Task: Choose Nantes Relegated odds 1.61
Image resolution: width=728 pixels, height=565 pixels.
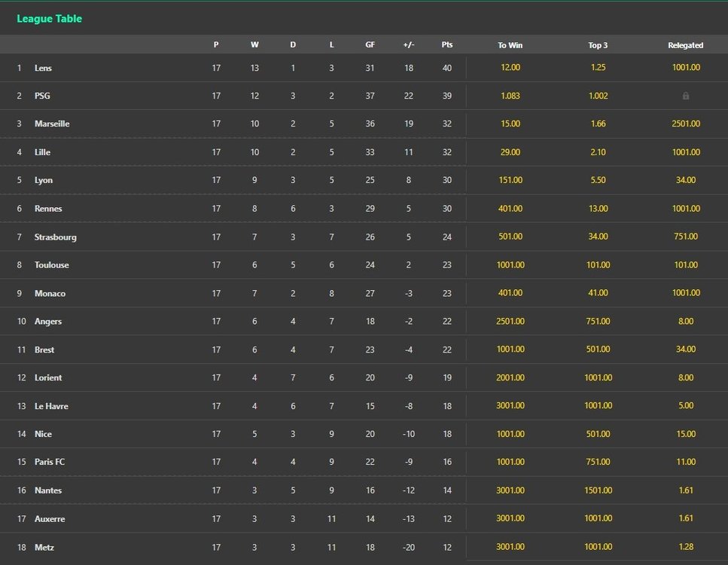Action: click(685, 490)
